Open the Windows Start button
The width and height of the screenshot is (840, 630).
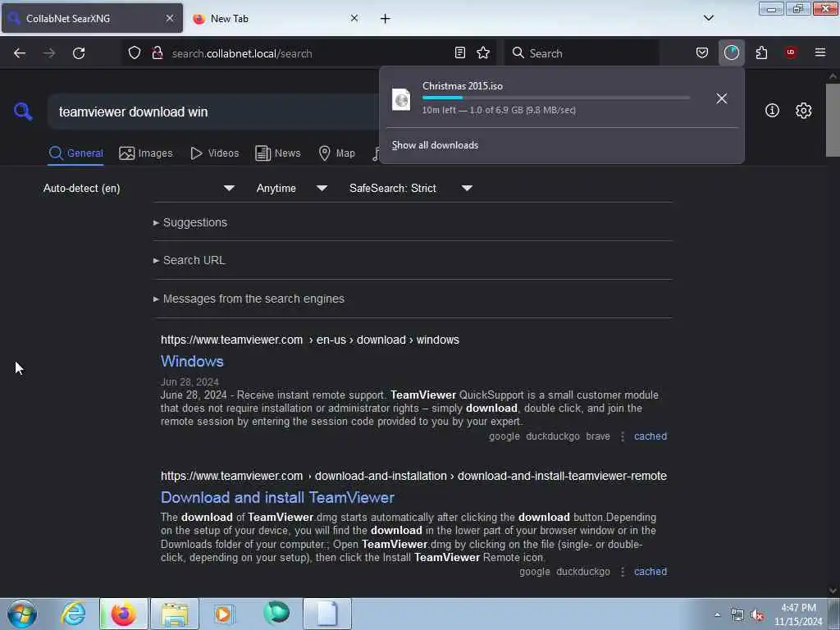pyautogui.click(x=22, y=614)
